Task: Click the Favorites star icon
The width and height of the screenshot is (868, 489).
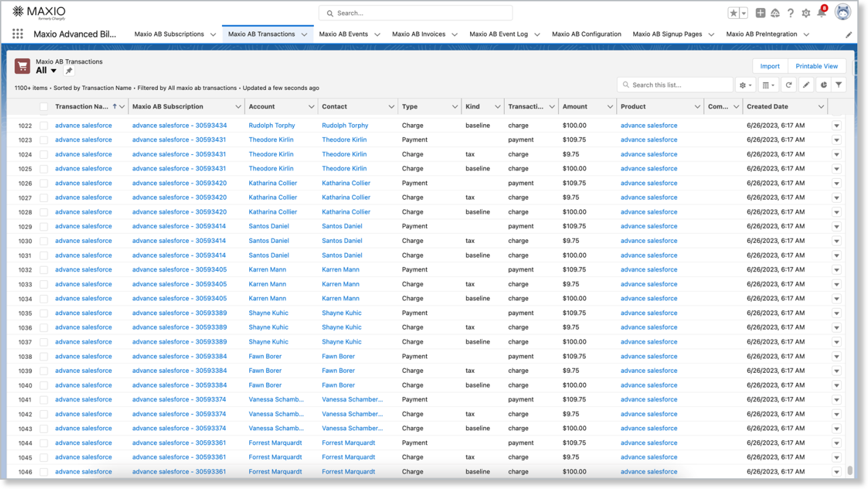Action: 733,13
